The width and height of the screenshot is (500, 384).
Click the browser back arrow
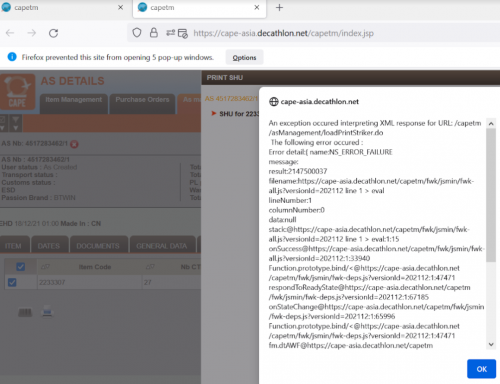click(x=10, y=33)
